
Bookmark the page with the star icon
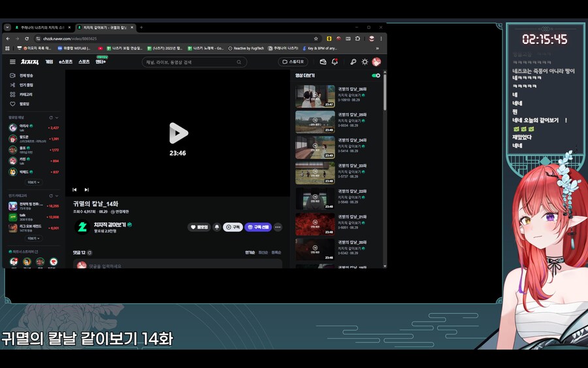click(316, 39)
